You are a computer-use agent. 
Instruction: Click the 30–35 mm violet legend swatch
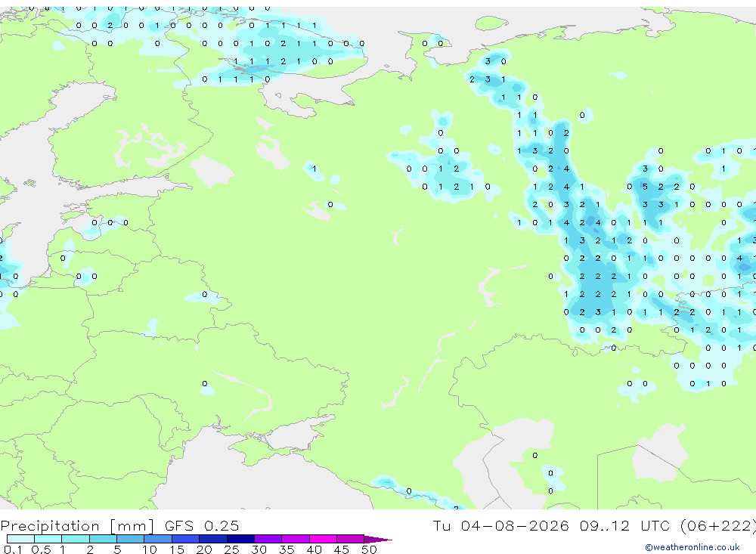tap(268, 539)
